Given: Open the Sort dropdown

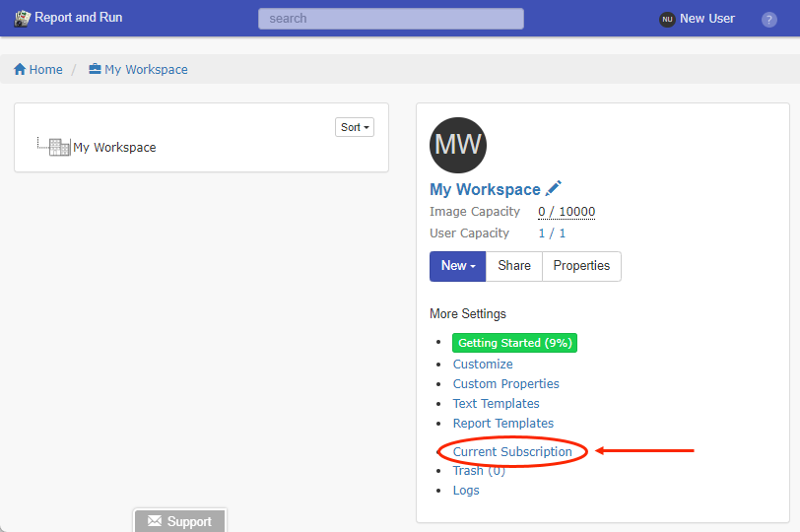Looking at the screenshot, I should [x=355, y=127].
